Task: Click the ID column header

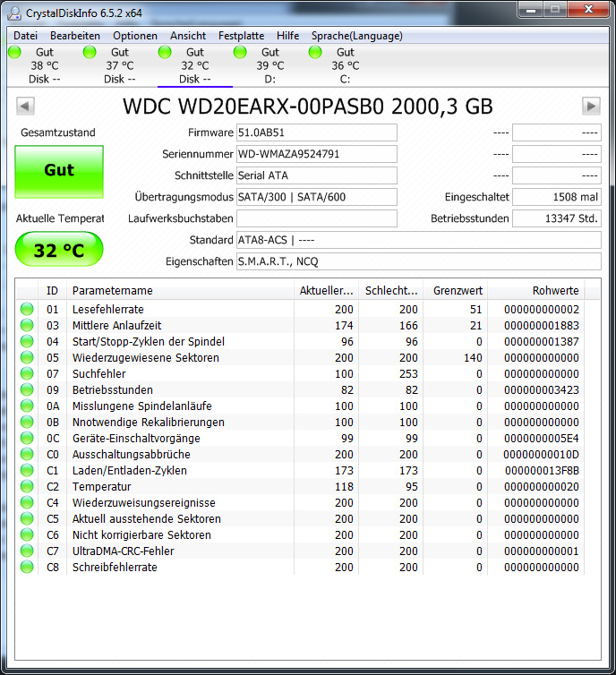Action: pyautogui.click(x=52, y=291)
